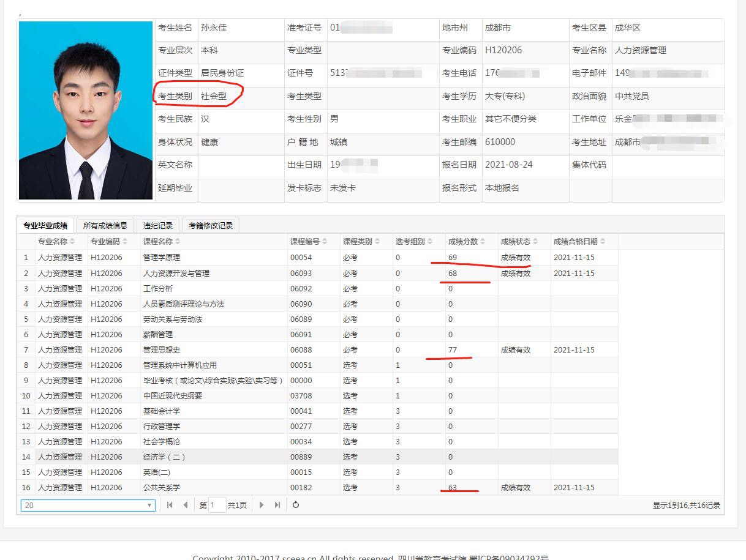This screenshot has width=746, height=560.
Task: Click course code 00054
Action: coord(301,258)
